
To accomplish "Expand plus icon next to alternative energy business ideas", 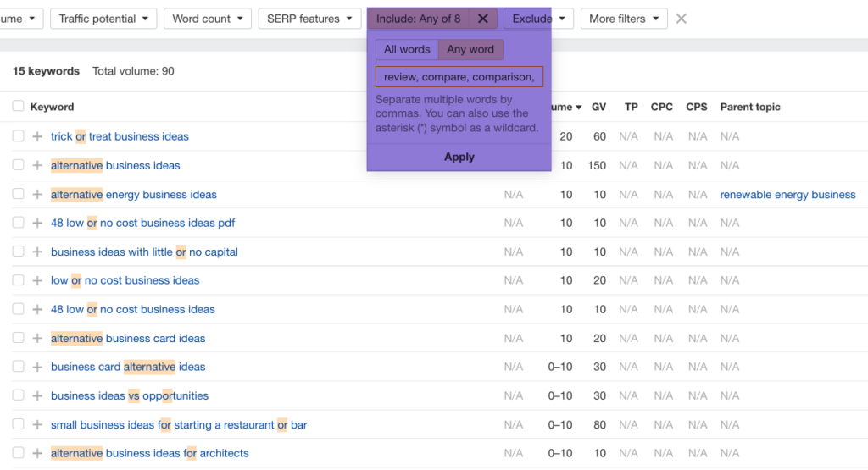I will [37, 195].
